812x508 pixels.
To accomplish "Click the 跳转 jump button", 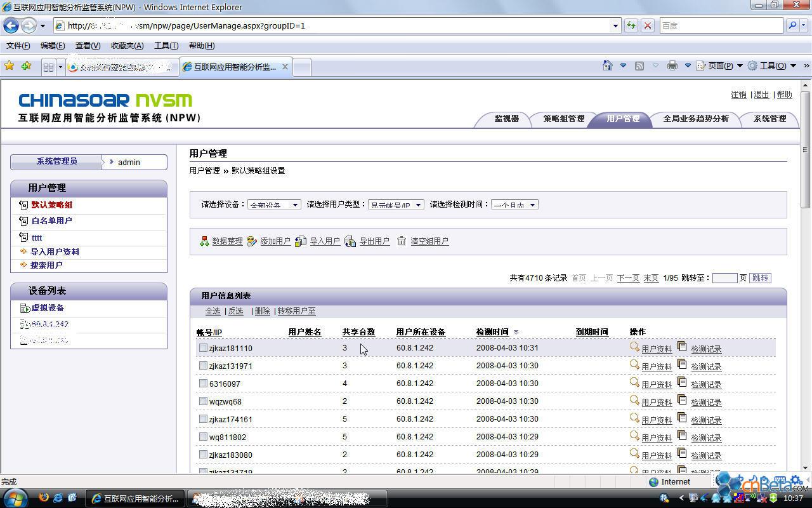I will pos(760,278).
